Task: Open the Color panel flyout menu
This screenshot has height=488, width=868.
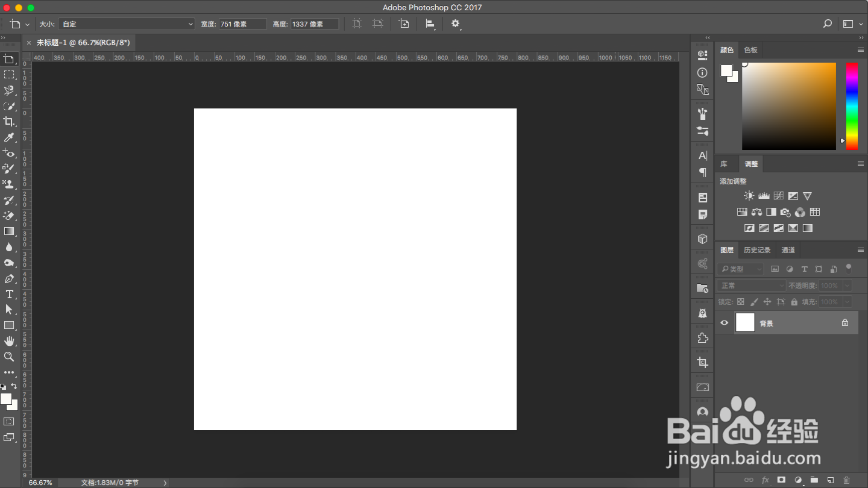Action: coord(860,50)
